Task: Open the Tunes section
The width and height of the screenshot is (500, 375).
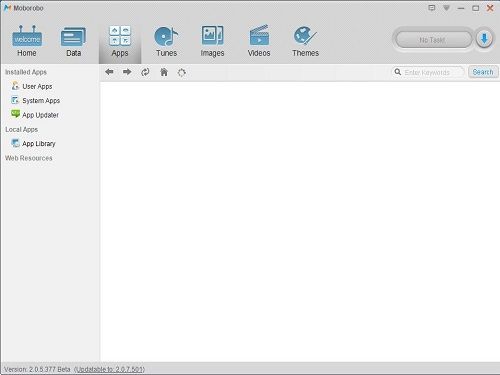Action: 166,42
